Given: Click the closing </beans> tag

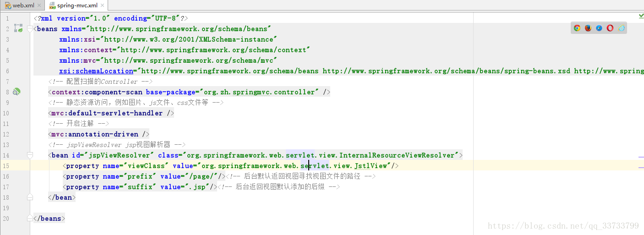Looking at the screenshot, I should pos(49,219).
